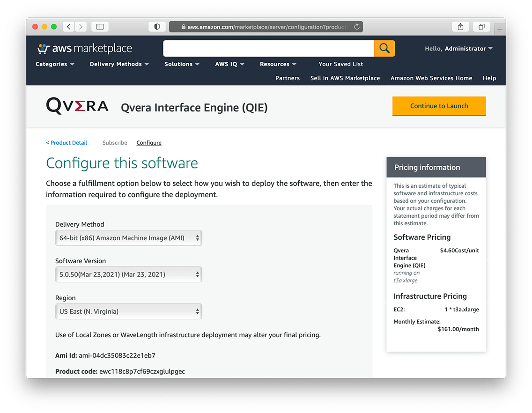Expand the Categories menu

point(55,64)
